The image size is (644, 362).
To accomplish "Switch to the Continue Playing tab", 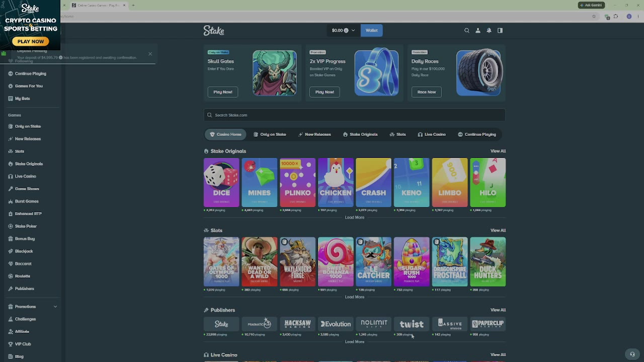I will tap(477, 134).
